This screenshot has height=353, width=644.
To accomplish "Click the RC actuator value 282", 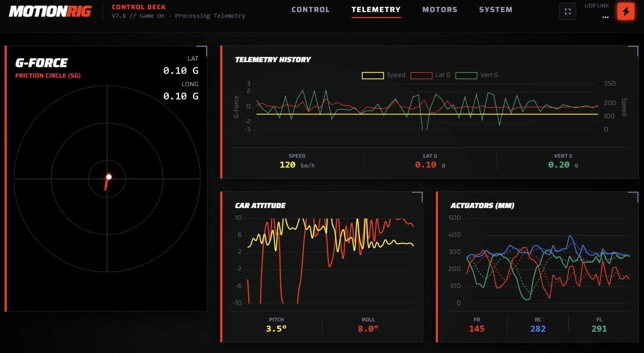I will (538, 329).
